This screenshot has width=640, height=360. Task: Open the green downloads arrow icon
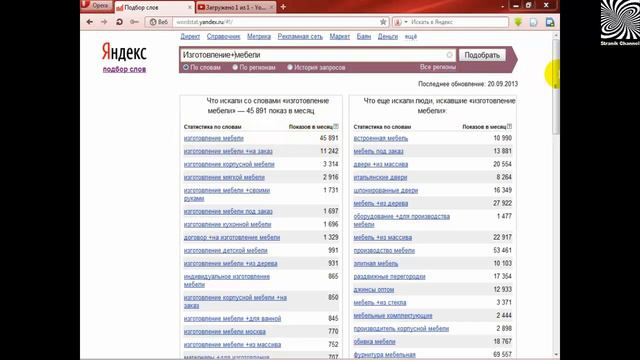pos(518,22)
